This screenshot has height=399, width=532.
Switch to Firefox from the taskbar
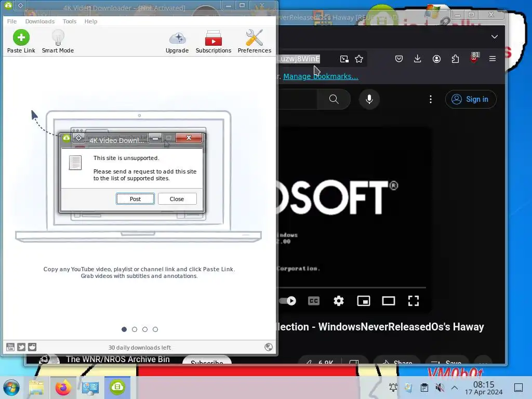(63, 388)
